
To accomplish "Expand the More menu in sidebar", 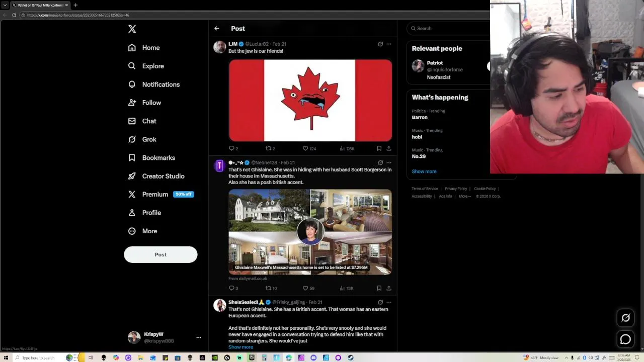I will 142,231.
